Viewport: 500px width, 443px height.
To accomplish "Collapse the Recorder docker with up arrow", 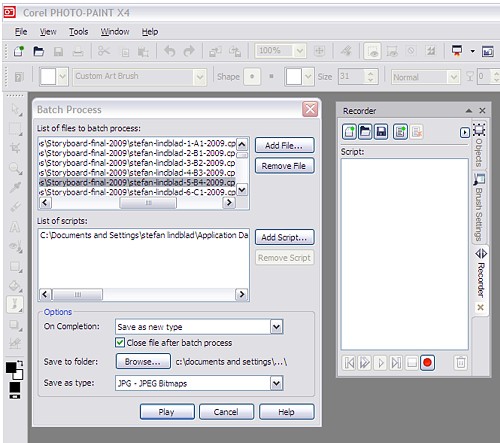I will point(469,111).
